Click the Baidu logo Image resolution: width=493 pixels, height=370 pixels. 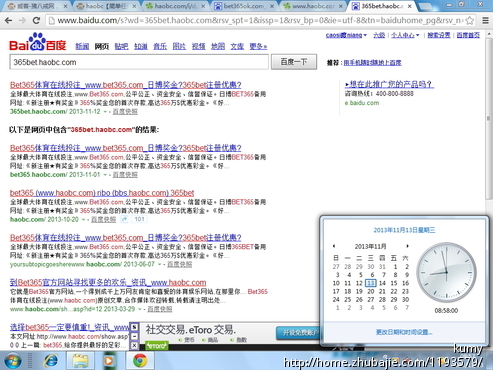pyautogui.click(x=38, y=42)
